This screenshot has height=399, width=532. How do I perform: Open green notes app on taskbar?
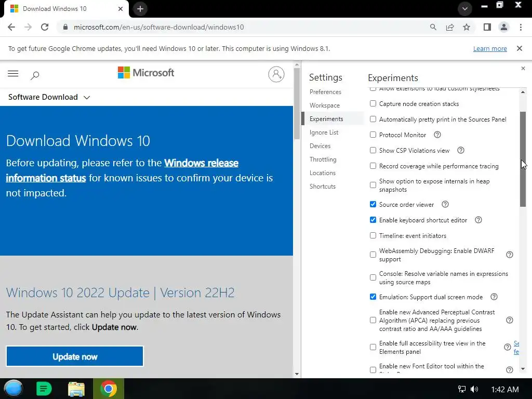point(44,389)
